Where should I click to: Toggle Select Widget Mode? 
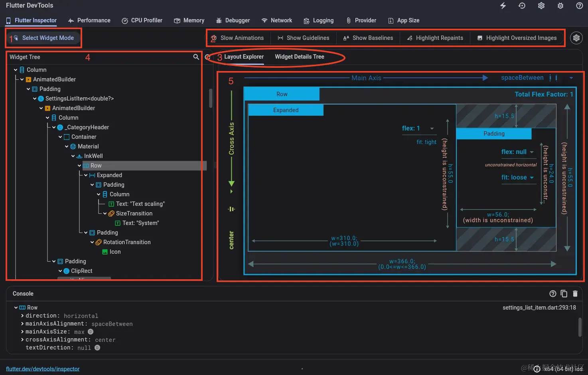click(x=44, y=38)
